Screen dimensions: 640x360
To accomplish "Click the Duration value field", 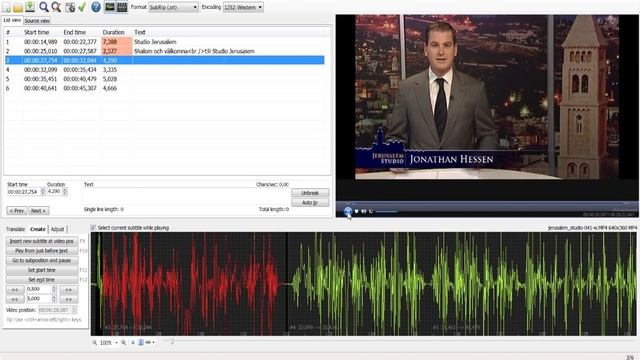I will 54,191.
